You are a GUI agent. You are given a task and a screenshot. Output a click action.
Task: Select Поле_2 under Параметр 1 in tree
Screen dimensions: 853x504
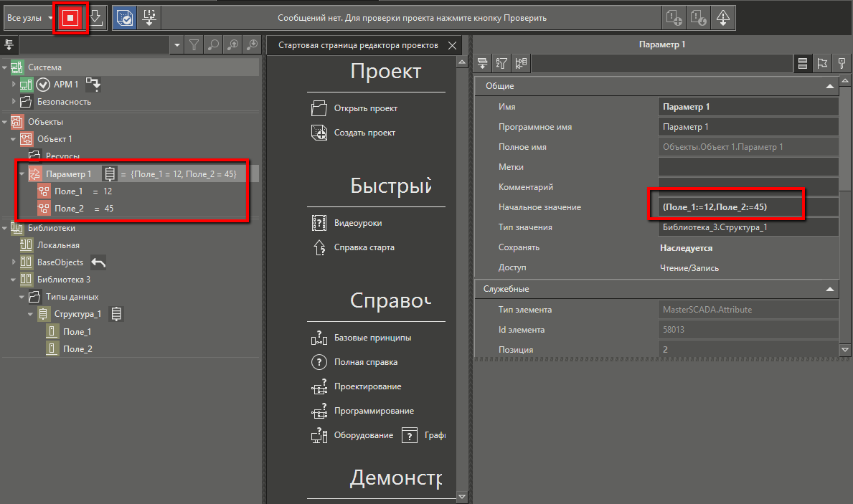(69, 209)
